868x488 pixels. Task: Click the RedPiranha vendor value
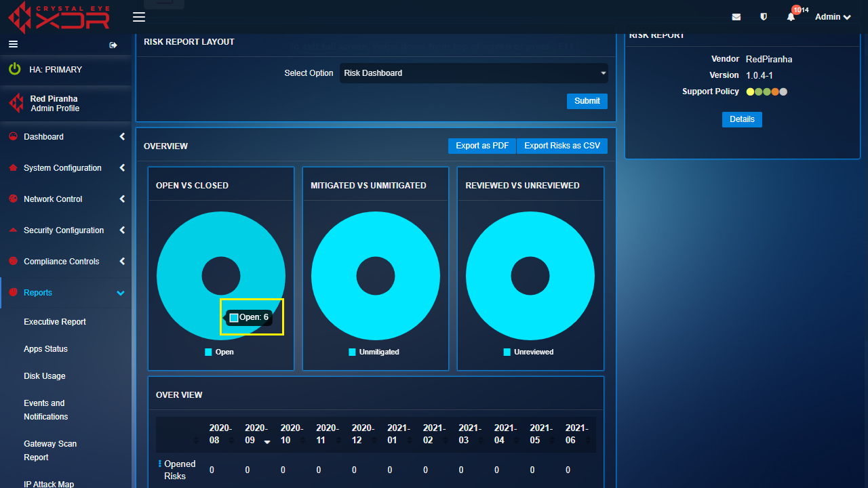769,59
